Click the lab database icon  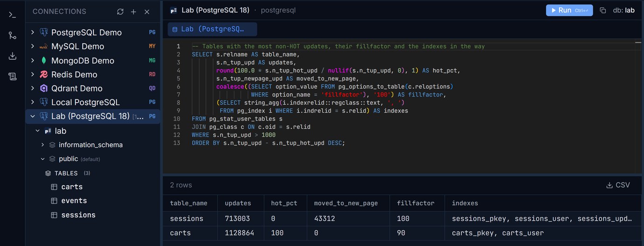(48, 131)
